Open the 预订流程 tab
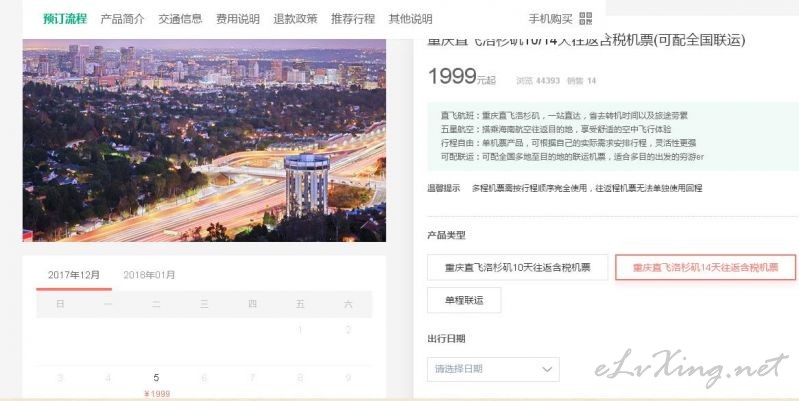This screenshot has height=401, width=799. tap(65, 19)
